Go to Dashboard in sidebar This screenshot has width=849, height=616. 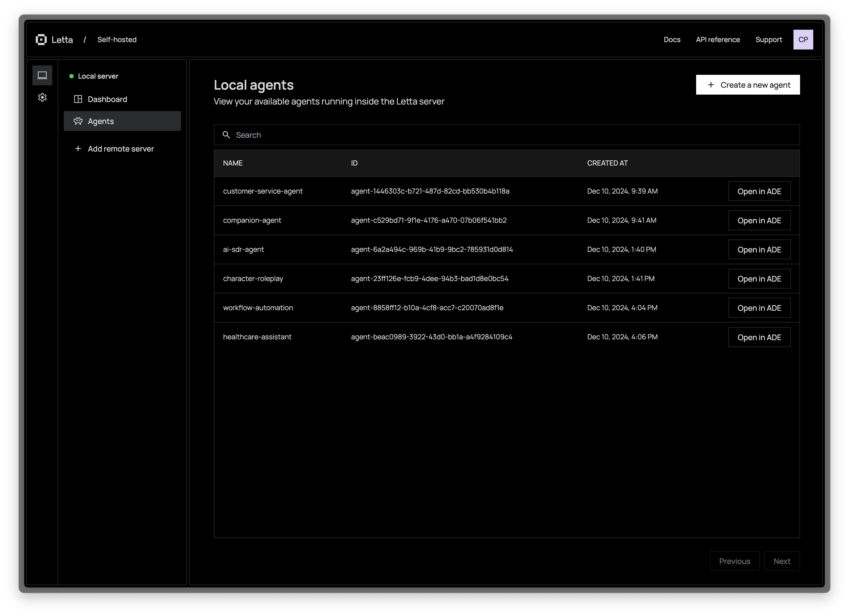point(107,99)
